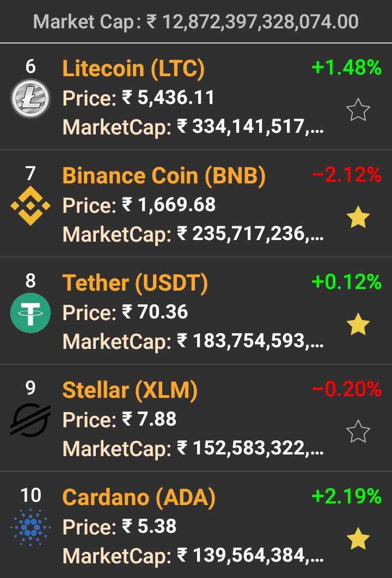Select the Cardano (ADA) heading
392x578 pixels.
tap(139, 497)
